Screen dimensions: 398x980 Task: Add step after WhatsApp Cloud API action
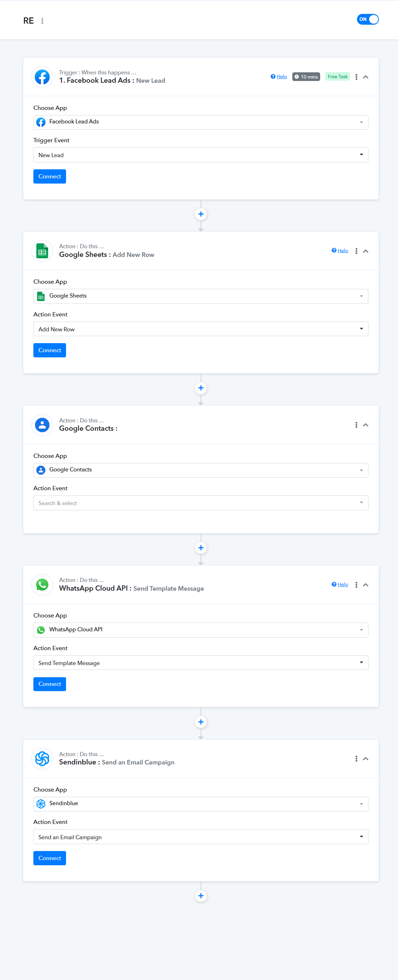point(201,722)
